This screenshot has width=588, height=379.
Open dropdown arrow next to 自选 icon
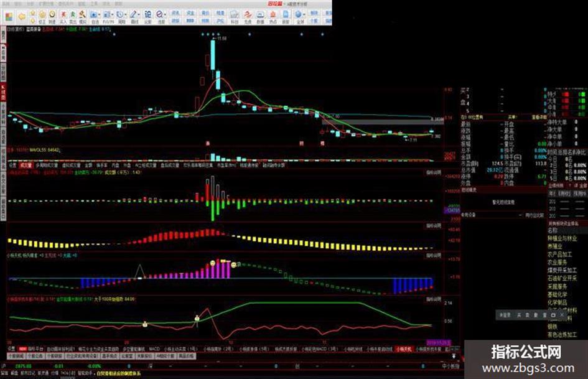click(x=99, y=15)
